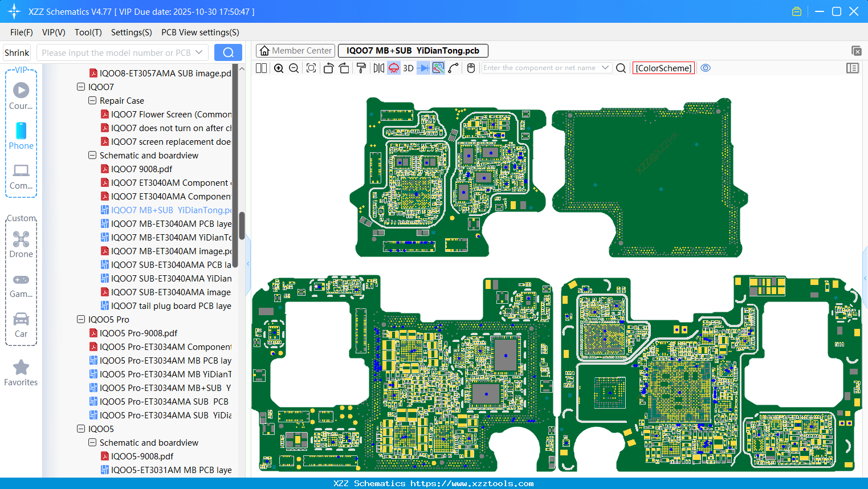Image resolution: width=868 pixels, height=489 pixels.
Task: Click the XZZ Schematics app logo
Action: [x=14, y=11]
